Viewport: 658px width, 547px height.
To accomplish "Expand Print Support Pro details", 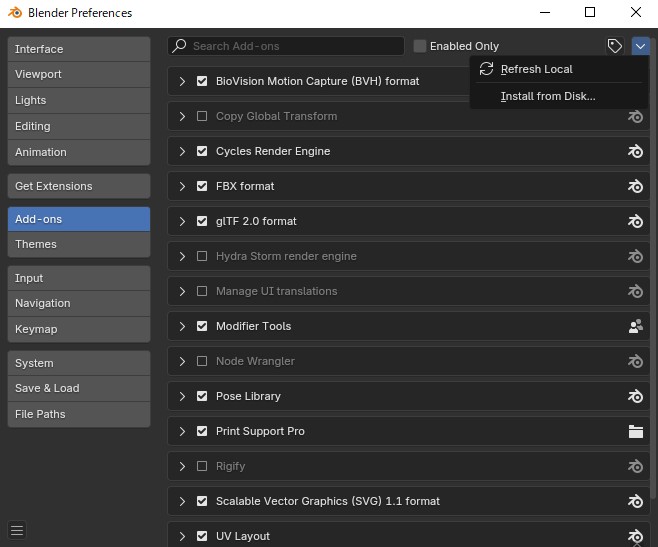I will point(182,431).
